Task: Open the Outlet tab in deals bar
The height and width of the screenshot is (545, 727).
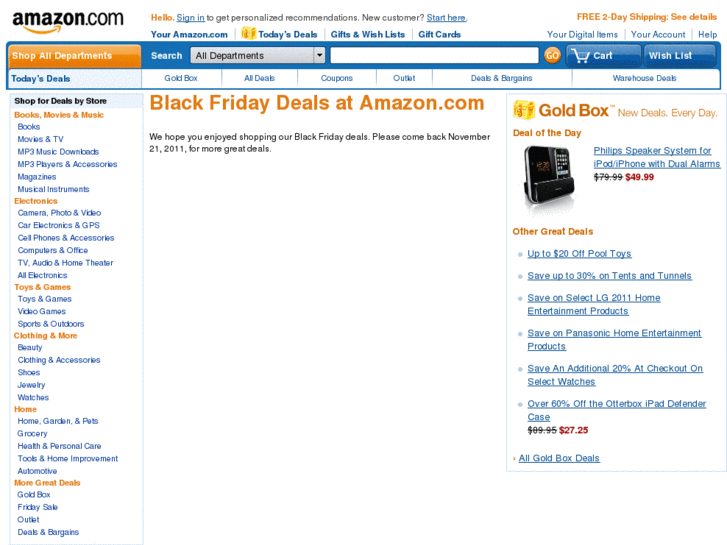Action: 404,78
